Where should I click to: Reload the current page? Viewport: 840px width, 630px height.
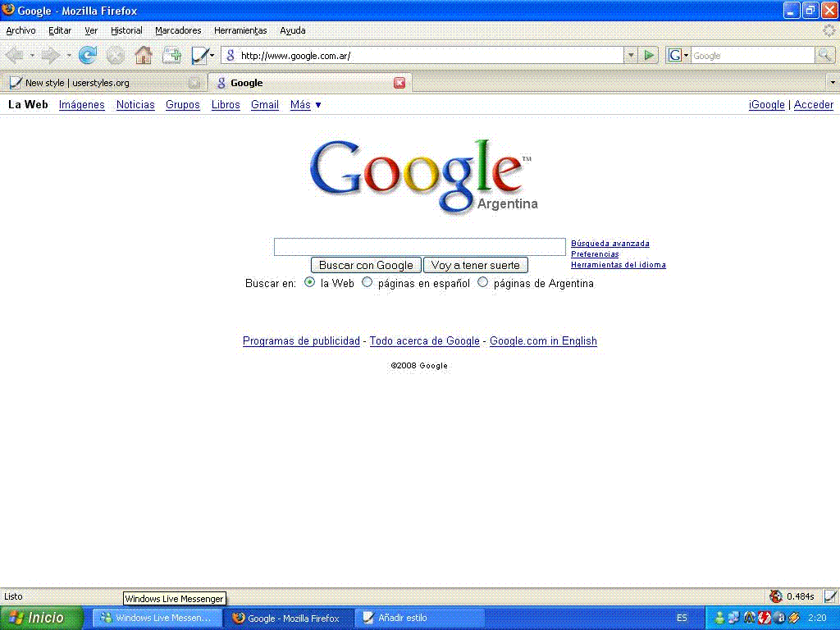(x=88, y=55)
